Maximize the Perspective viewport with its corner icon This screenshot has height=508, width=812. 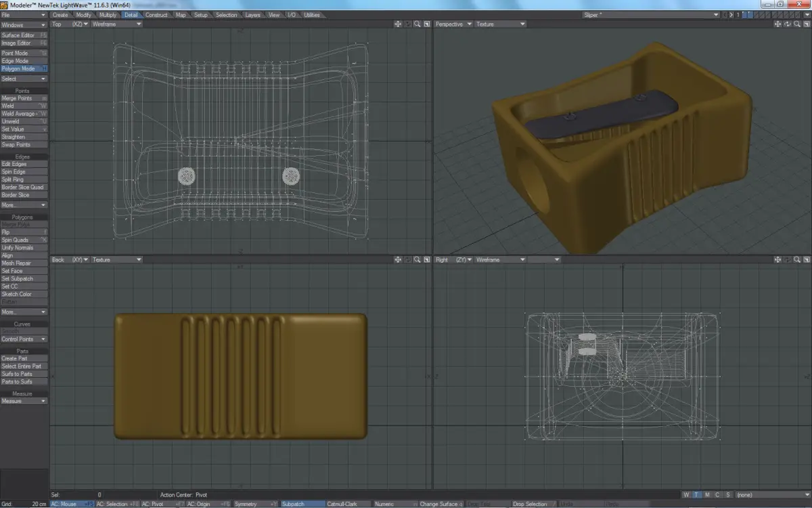pyautogui.click(x=806, y=24)
